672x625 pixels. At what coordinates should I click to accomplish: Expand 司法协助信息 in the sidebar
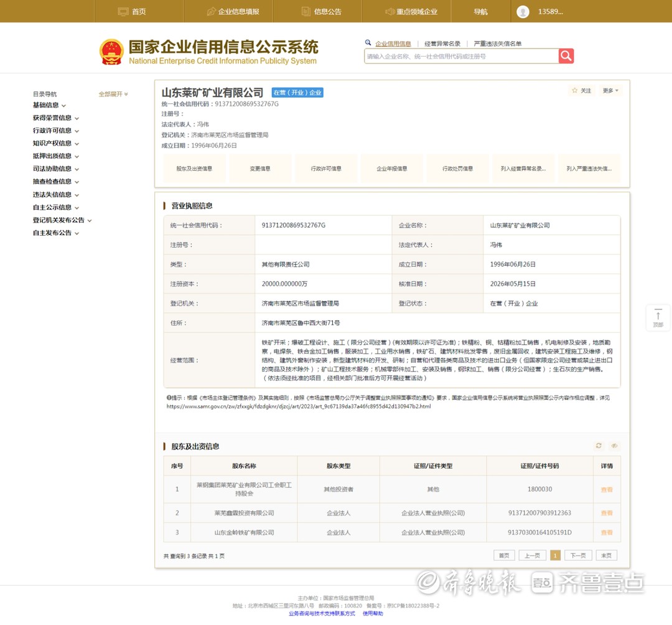tap(56, 169)
